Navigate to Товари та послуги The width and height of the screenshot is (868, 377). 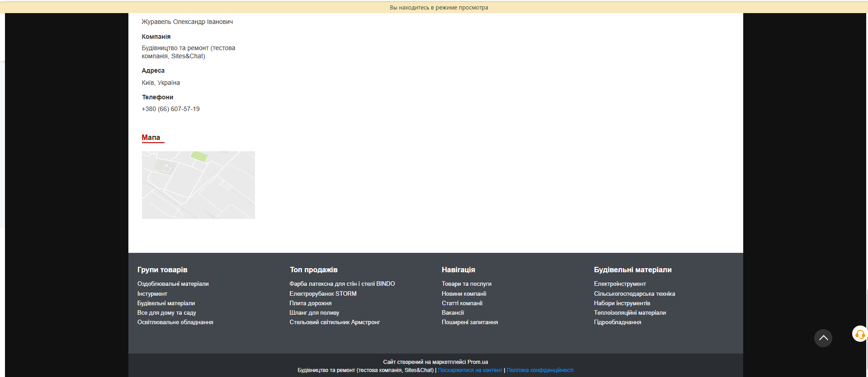466,284
